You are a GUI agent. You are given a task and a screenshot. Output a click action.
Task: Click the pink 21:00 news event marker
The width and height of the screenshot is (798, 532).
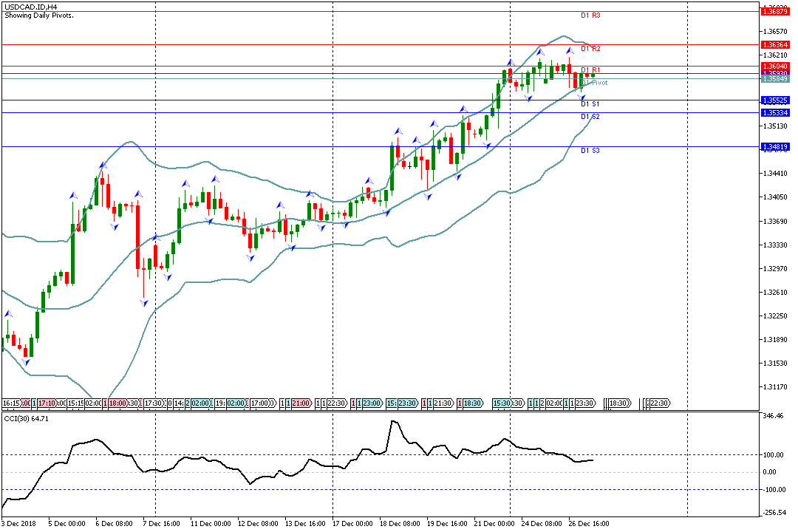pyautogui.click(x=301, y=403)
